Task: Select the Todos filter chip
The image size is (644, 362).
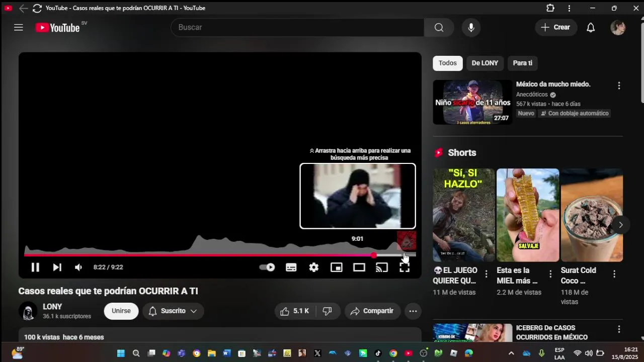Action: (448, 63)
